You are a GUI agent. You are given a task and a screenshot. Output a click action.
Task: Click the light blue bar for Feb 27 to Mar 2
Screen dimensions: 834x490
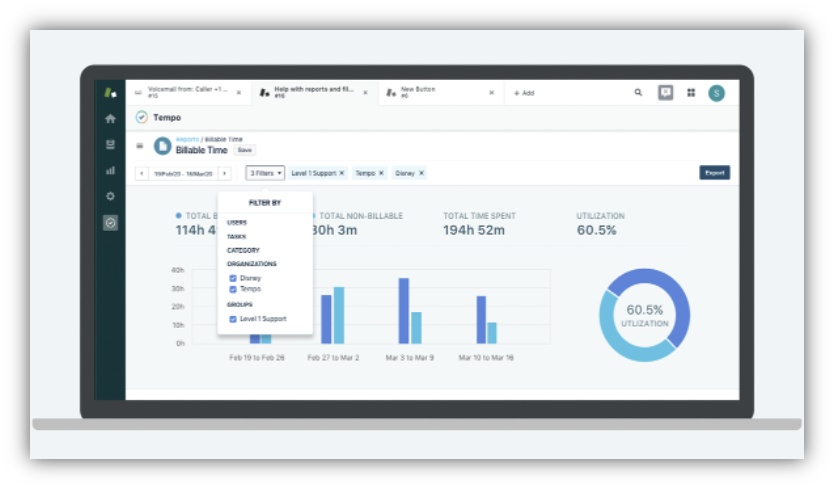(x=339, y=315)
